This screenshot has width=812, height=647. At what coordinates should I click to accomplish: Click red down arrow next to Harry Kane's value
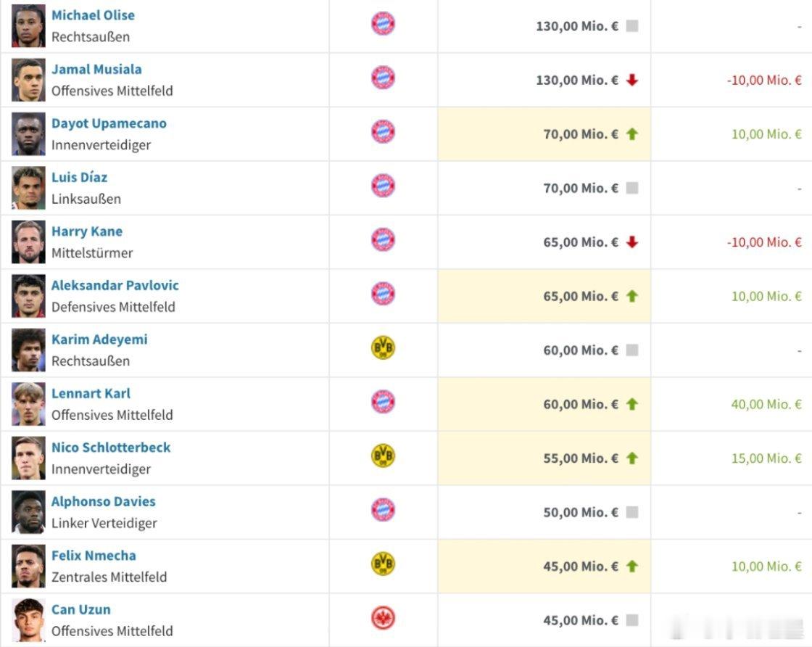point(632,242)
